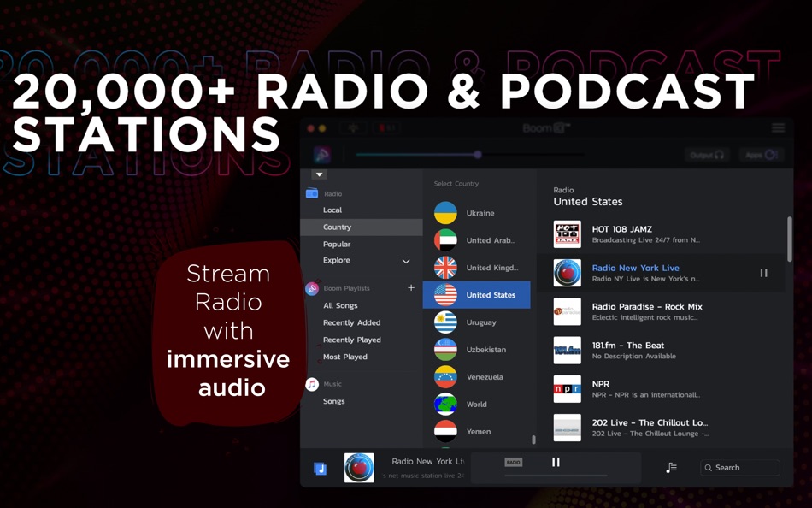Viewport: 812px width, 508px height.
Task: Open the hamburger menu in title bar
Action: point(779,127)
